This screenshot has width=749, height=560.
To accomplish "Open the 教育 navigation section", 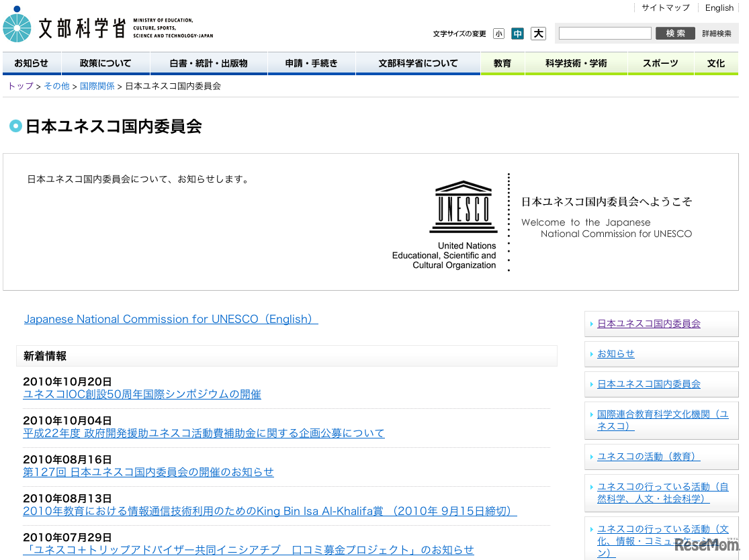I will pyautogui.click(x=502, y=62).
